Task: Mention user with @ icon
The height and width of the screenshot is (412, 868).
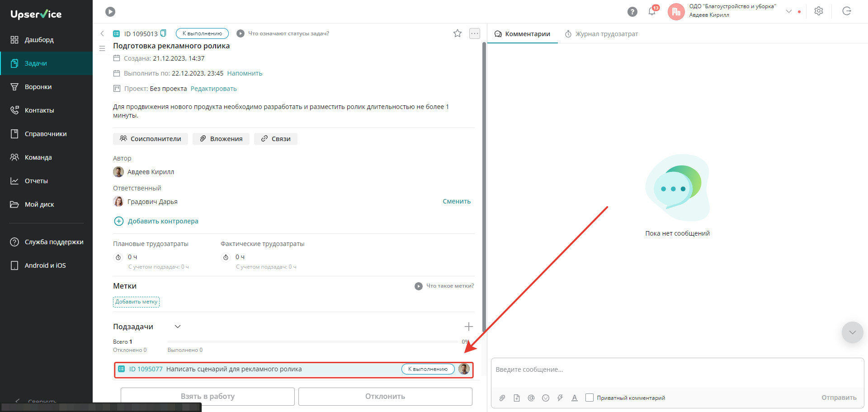Action: tap(531, 398)
